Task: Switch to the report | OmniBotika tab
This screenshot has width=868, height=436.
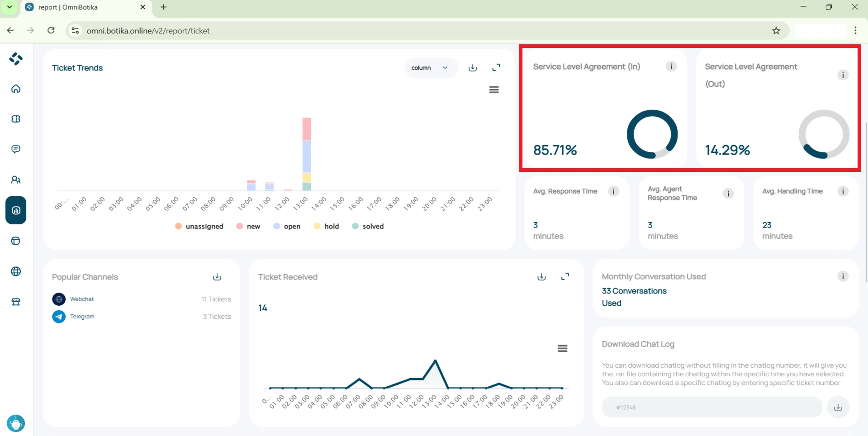Action: coord(86,7)
